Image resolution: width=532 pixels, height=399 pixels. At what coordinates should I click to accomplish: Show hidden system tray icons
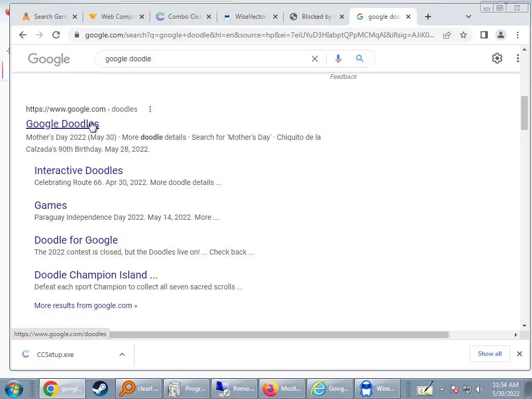tap(442, 389)
